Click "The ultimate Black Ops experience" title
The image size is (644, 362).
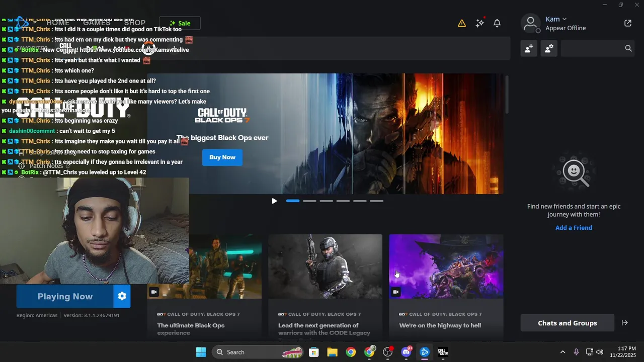click(x=191, y=329)
